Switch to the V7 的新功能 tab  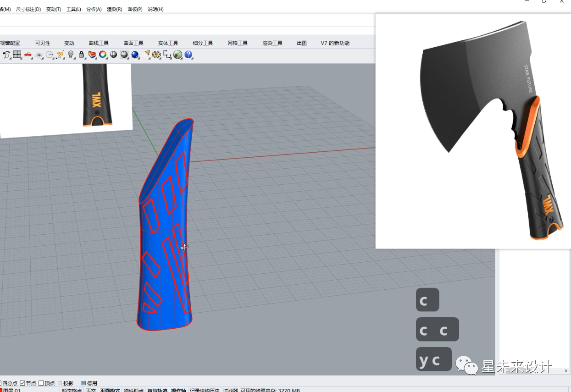[x=335, y=43]
